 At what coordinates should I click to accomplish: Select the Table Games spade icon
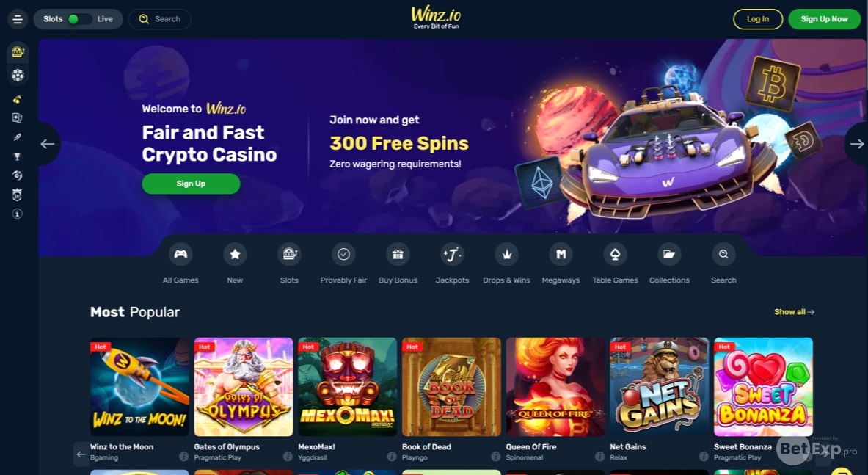coord(615,254)
